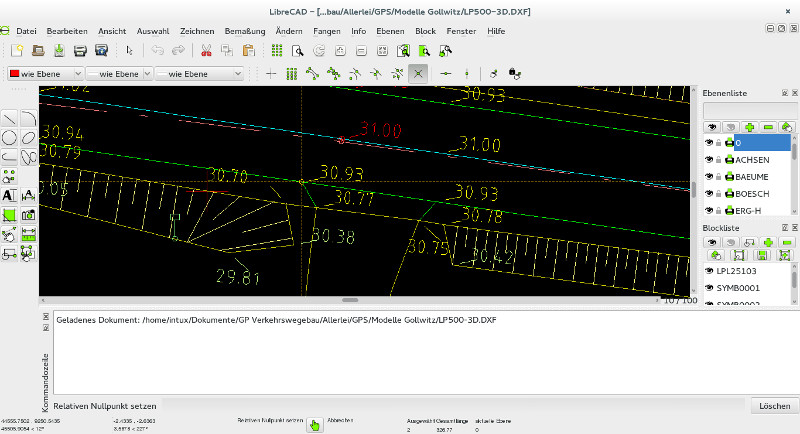Open the Bemaßung menu

tap(245, 31)
